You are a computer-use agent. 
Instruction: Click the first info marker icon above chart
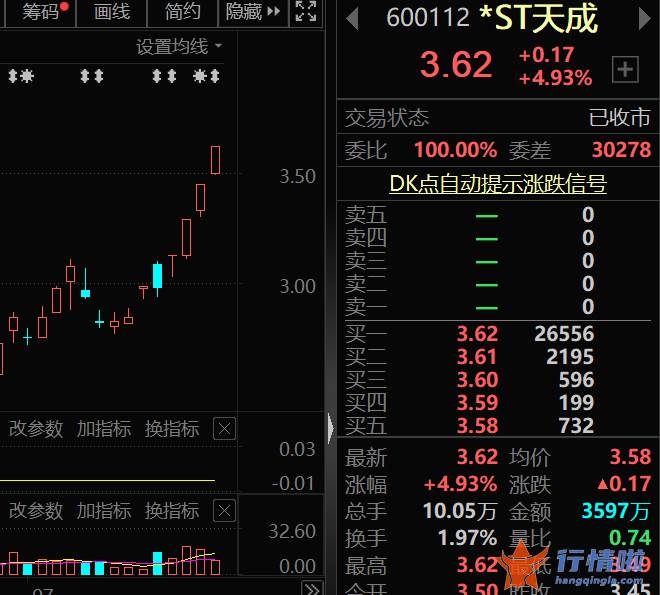(x=13, y=76)
